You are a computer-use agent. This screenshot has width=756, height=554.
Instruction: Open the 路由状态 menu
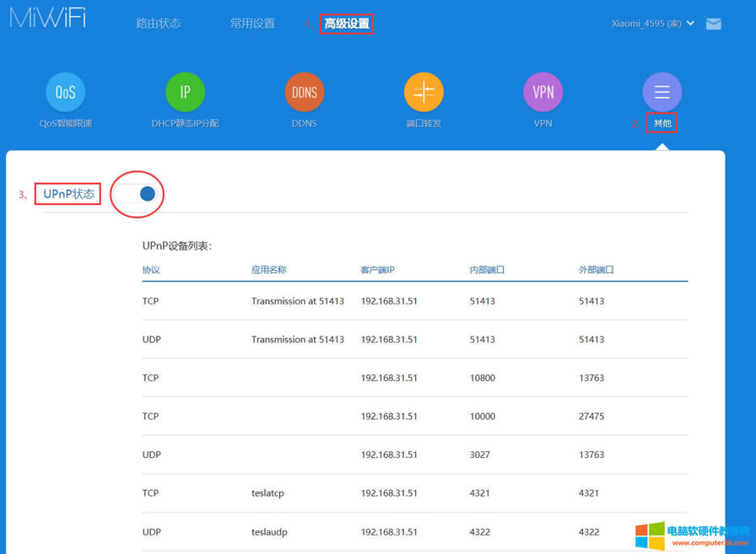coord(158,24)
